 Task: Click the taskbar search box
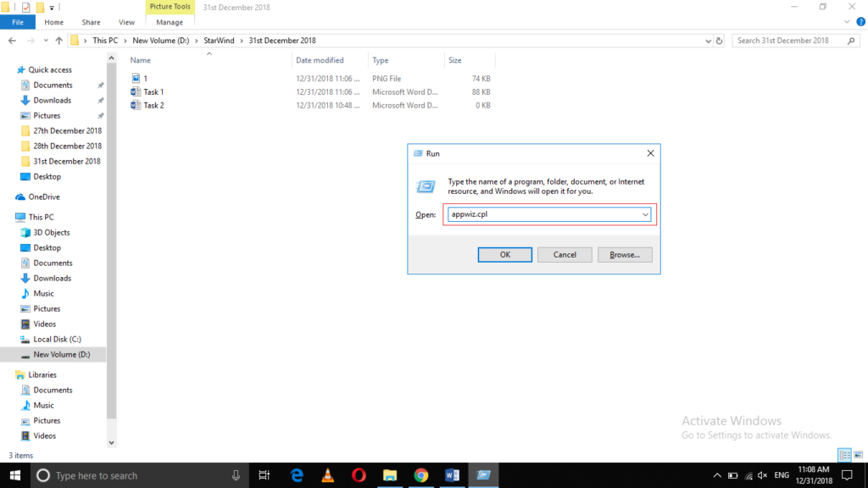(x=140, y=475)
